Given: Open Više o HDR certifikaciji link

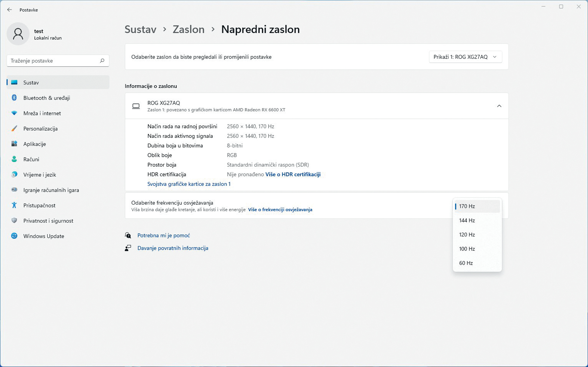Looking at the screenshot, I should point(293,174).
